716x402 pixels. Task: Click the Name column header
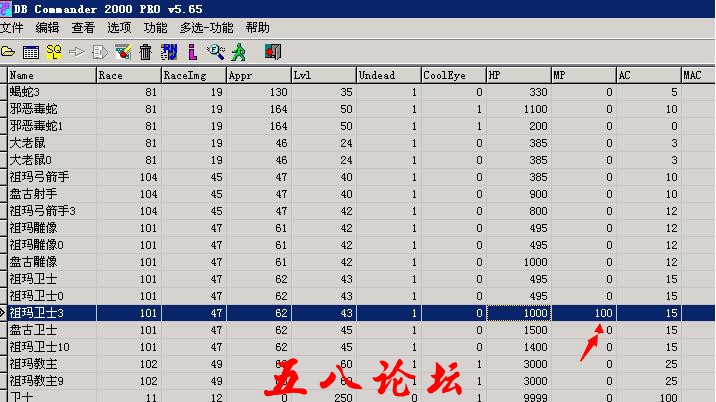(x=50, y=75)
